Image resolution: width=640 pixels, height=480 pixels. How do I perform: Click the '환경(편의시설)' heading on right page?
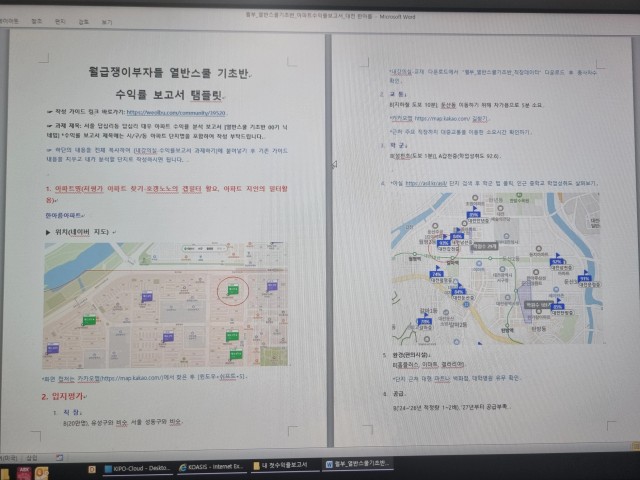coord(411,355)
